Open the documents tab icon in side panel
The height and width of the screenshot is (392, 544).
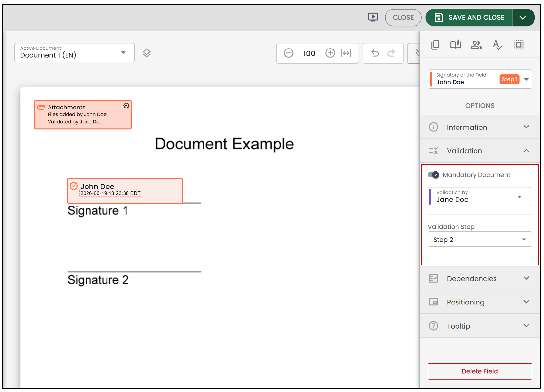pos(435,45)
